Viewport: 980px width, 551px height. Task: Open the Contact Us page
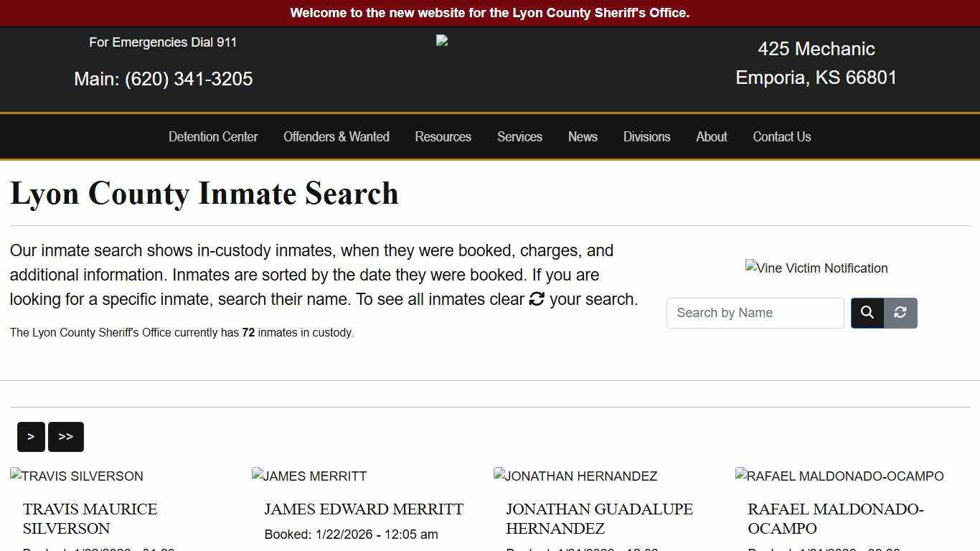[x=781, y=136]
